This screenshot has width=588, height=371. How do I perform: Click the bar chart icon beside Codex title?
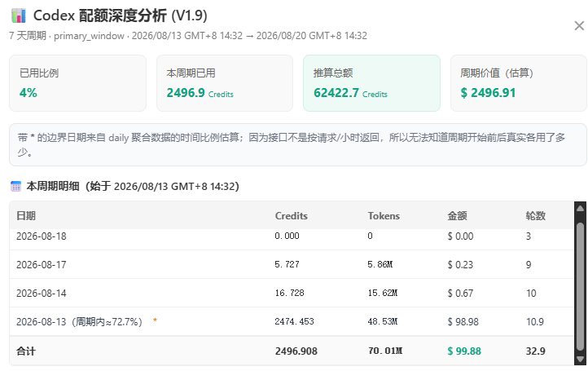click(x=19, y=15)
